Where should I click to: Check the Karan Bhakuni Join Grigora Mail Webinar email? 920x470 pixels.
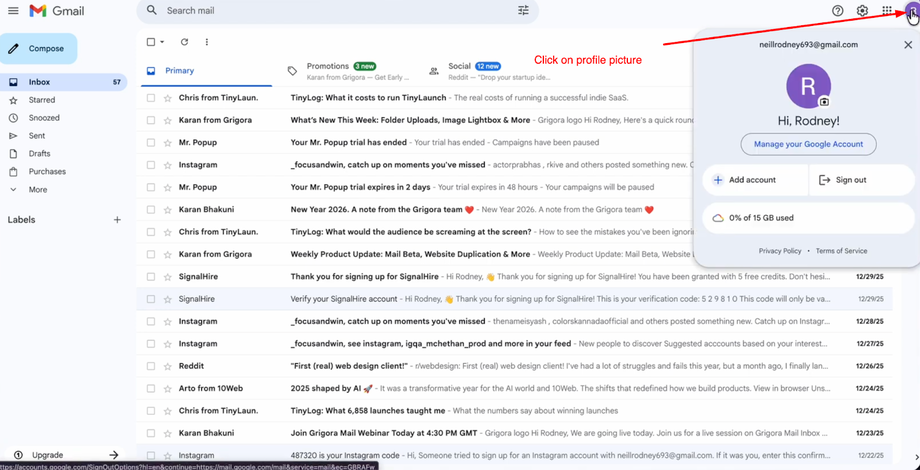[151, 433]
